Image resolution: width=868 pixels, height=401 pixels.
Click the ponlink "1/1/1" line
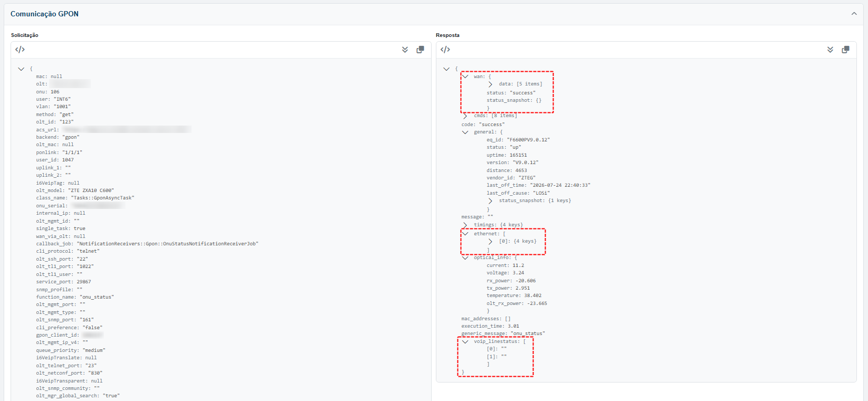click(59, 152)
